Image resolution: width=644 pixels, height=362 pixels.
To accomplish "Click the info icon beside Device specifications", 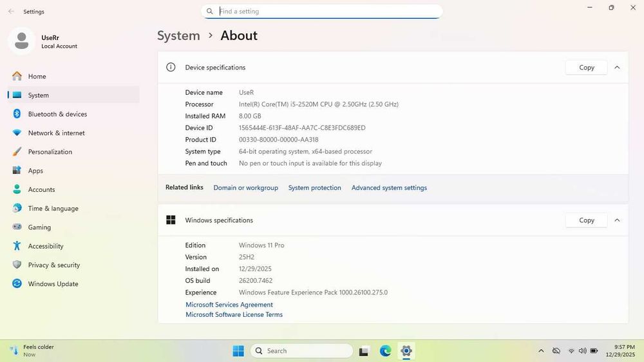I will point(171,67).
